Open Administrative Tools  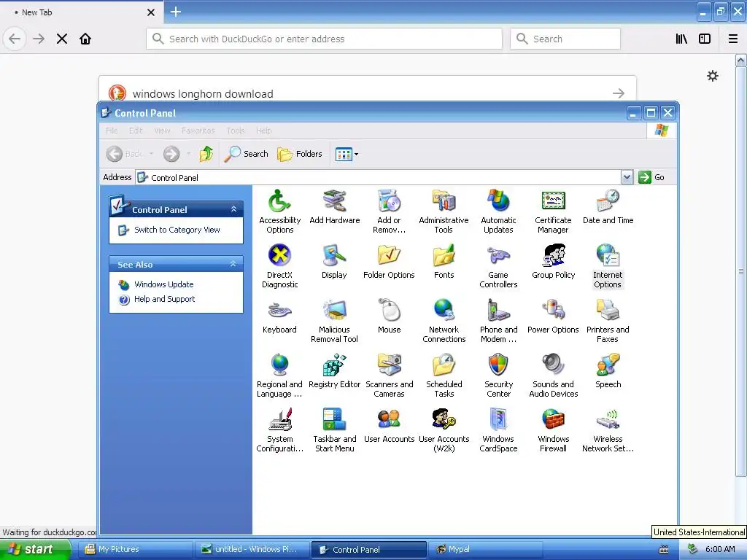444,211
